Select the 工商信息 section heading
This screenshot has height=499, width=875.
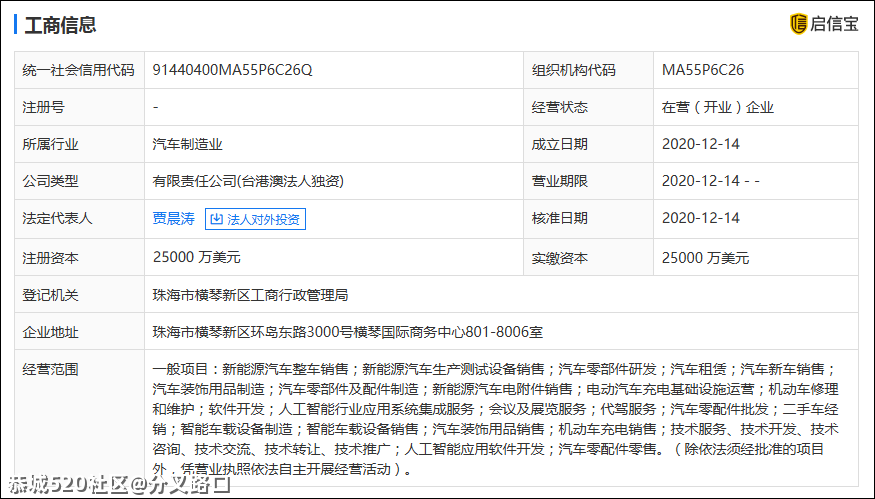pos(60,25)
